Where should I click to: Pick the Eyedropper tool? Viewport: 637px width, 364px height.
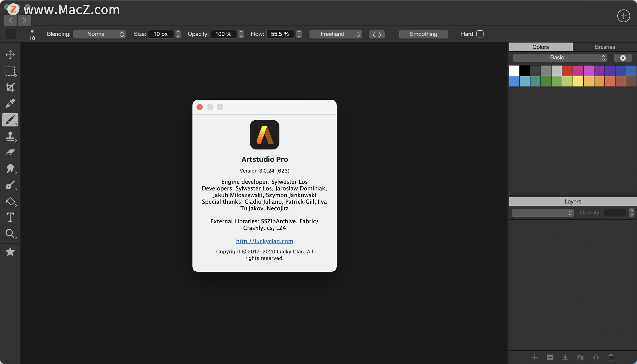(x=10, y=103)
